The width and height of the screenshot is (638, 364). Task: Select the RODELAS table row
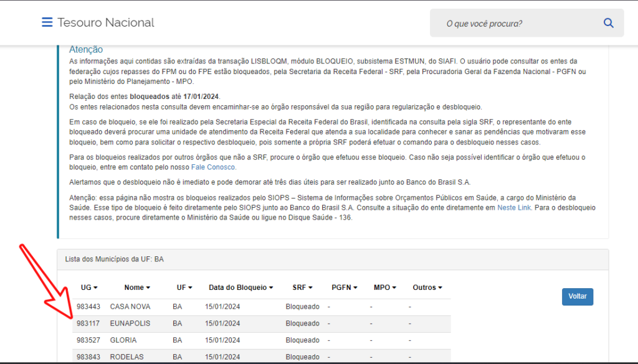point(262,357)
